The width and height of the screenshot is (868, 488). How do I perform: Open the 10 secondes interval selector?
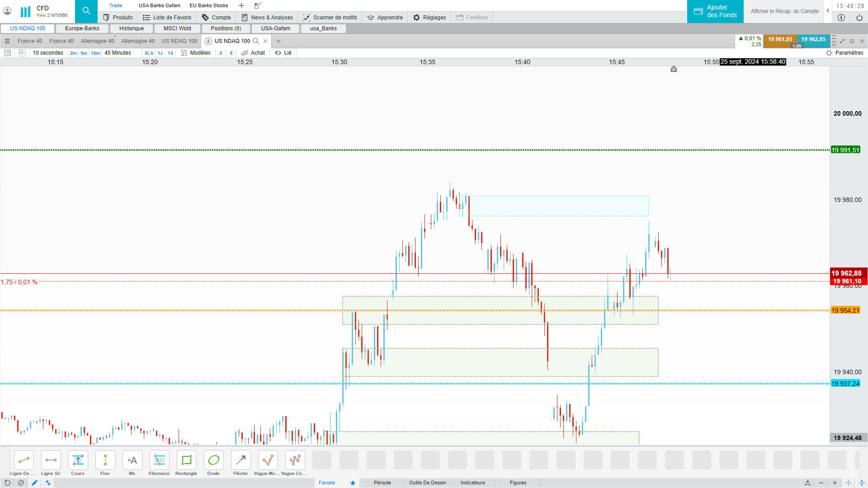point(48,53)
